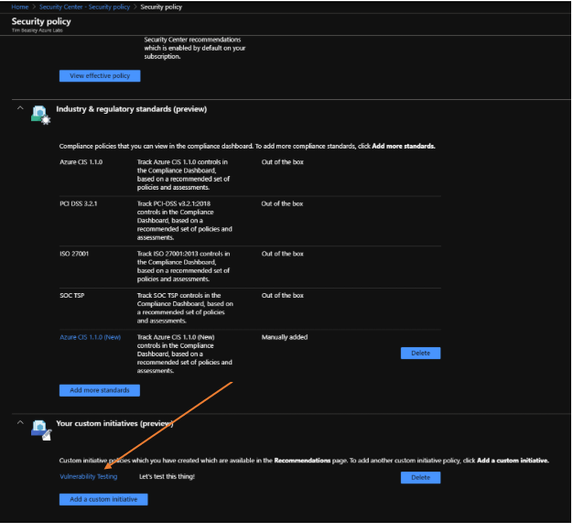
Task: Click the Security policy page title
Action: pyautogui.click(x=41, y=22)
